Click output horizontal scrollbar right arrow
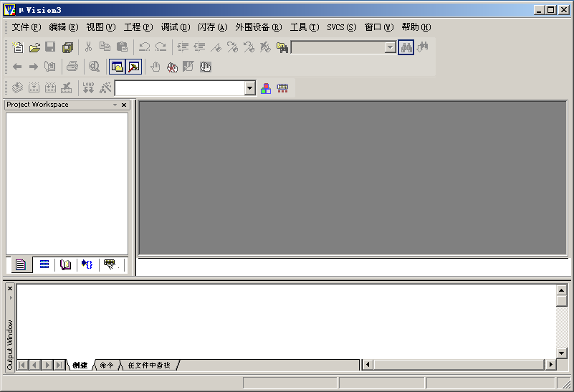The image size is (574, 392). coord(550,365)
